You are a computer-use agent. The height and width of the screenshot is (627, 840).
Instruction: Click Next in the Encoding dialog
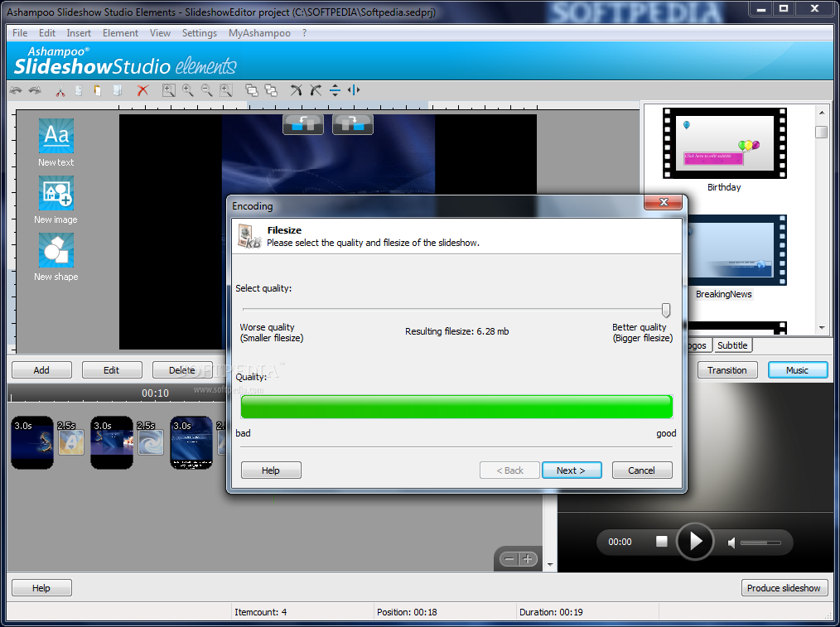(572, 470)
